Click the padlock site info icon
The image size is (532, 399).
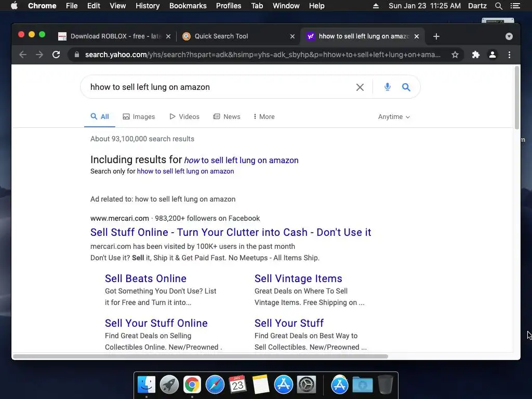pos(77,55)
